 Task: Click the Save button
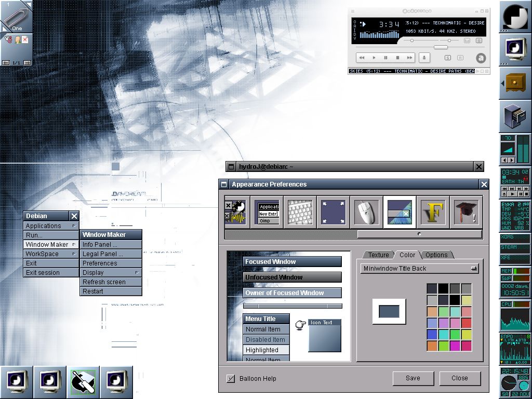point(413,378)
